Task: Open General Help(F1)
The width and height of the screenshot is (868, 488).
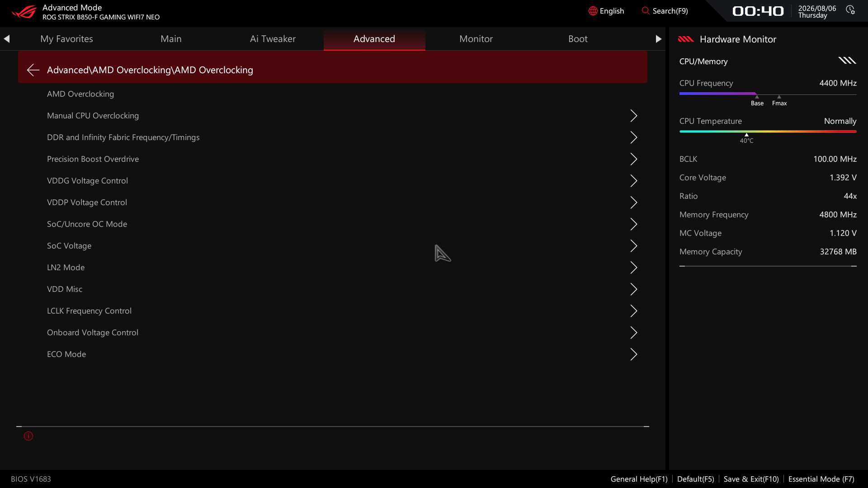Action: (x=639, y=479)
